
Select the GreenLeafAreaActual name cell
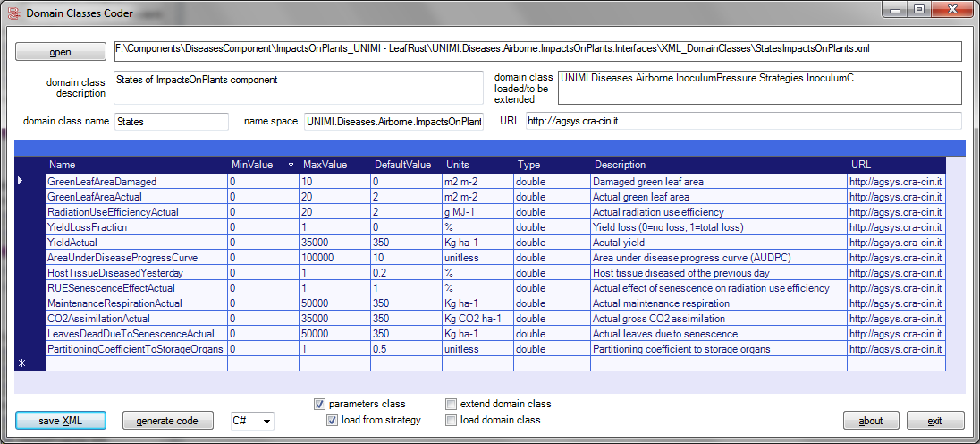click(136, 196)
